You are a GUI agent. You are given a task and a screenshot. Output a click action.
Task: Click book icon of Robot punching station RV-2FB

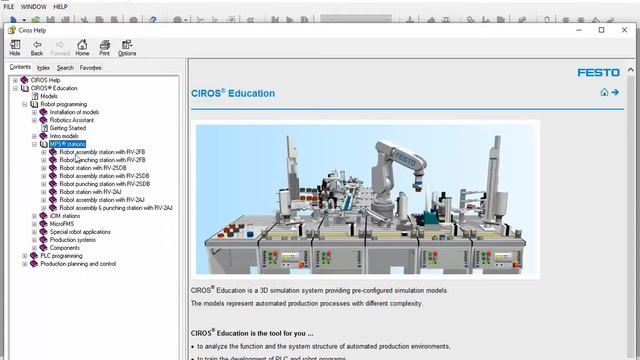pyautogui.click(x=53, y=160)
